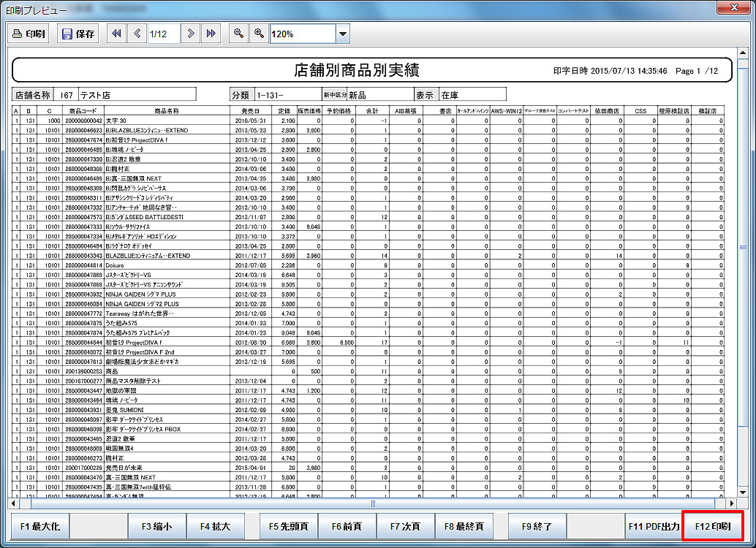756x548 pixels.
Task: Go to previous page with single-left arrow icon
Action: click(137, 34)
